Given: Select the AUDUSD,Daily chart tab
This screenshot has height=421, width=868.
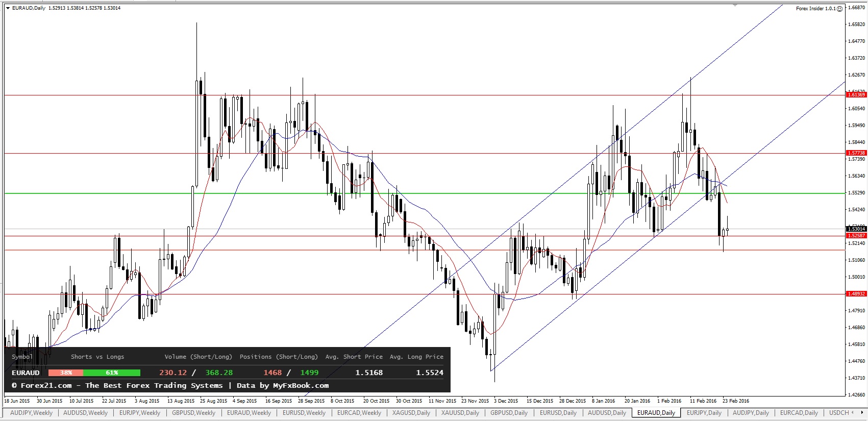Looking at the screenshot, I should [x=607, y=413].
